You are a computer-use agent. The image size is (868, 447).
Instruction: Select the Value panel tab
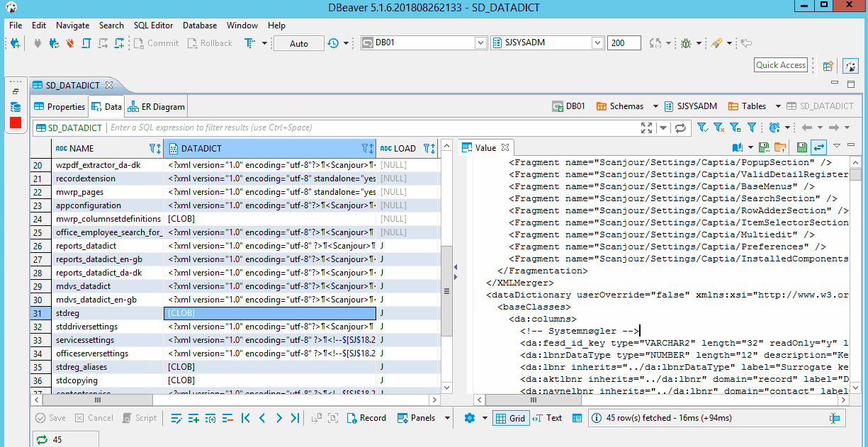(485, 147)
